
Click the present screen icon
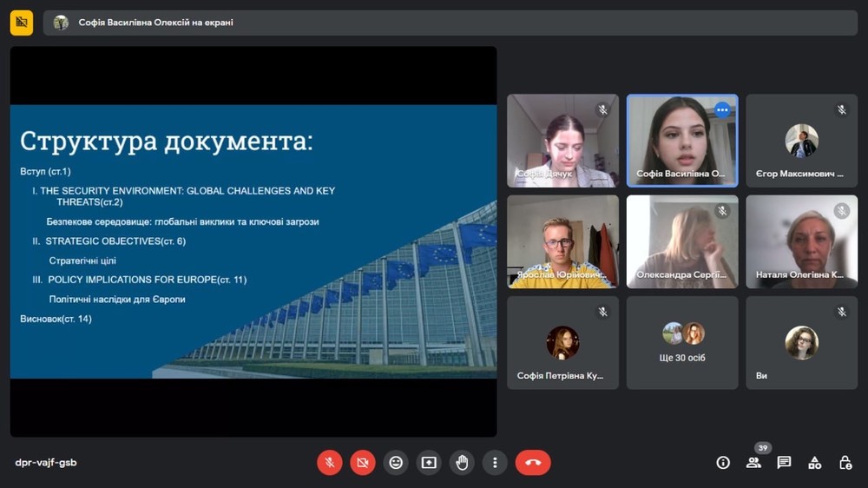click(x=429, y=463)
